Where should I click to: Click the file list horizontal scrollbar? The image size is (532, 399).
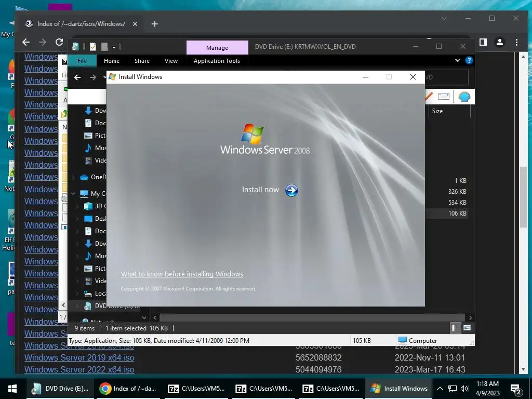pyautogui.click(x=312, y=317)
